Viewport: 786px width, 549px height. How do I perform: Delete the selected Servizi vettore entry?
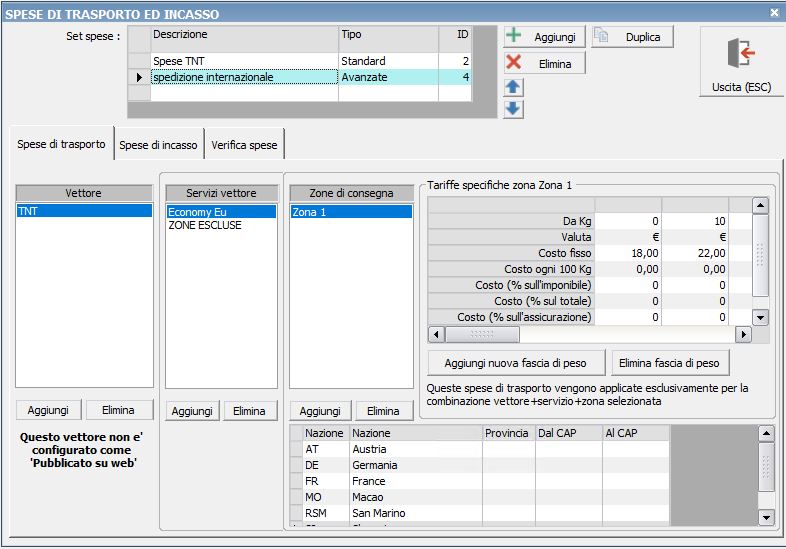(x=249, y=411)
